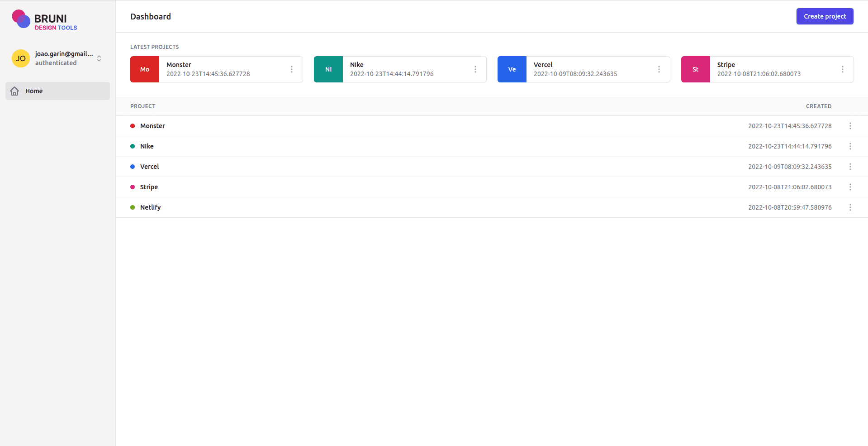Click the green dot beside Netlify row
Screen dimensions: 868x446
(x=133, y=207)
